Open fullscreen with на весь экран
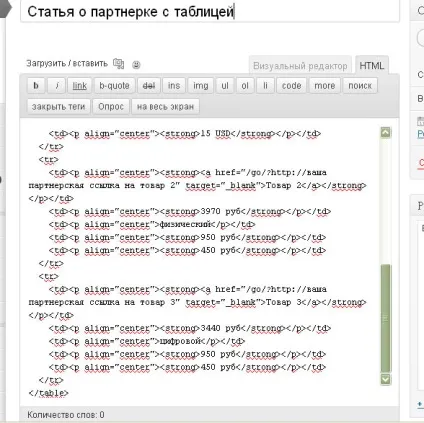Image resolution: width=424 pixels, height=423 pixels. click(x=165, y=107)
